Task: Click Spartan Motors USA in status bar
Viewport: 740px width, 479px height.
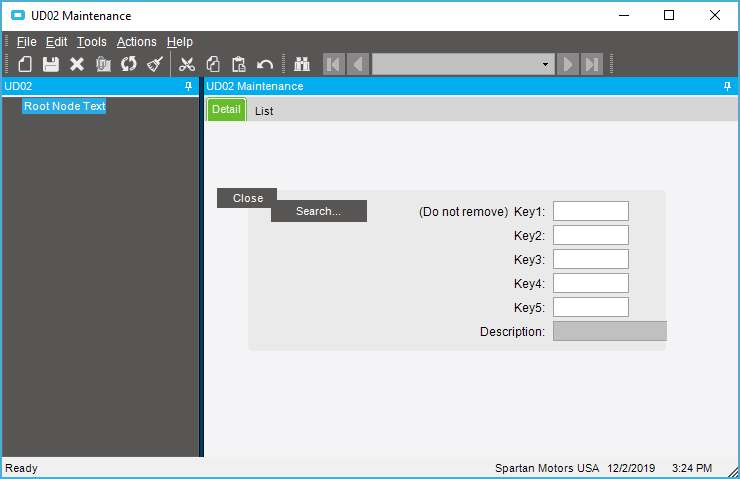Action: point(547,468)
